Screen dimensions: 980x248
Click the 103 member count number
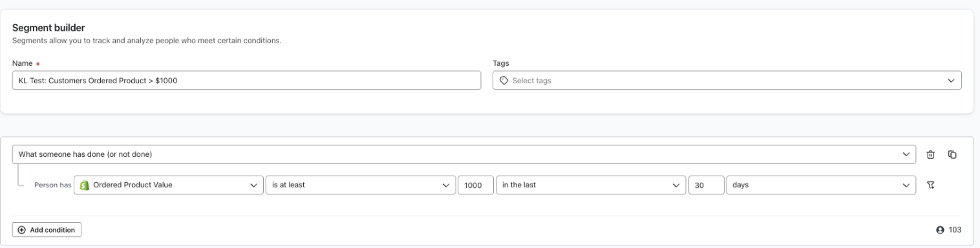pyautogui.click(x=955, y=230)
